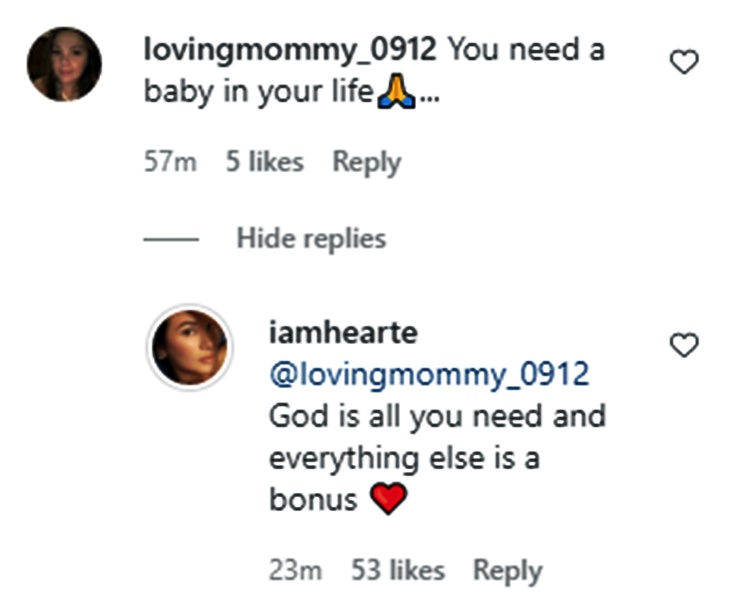Click the lovingmommy_0912 username on the top comment
Image resolution: width=750 pixels, height=599 pixels.
(x=290, y=50)
